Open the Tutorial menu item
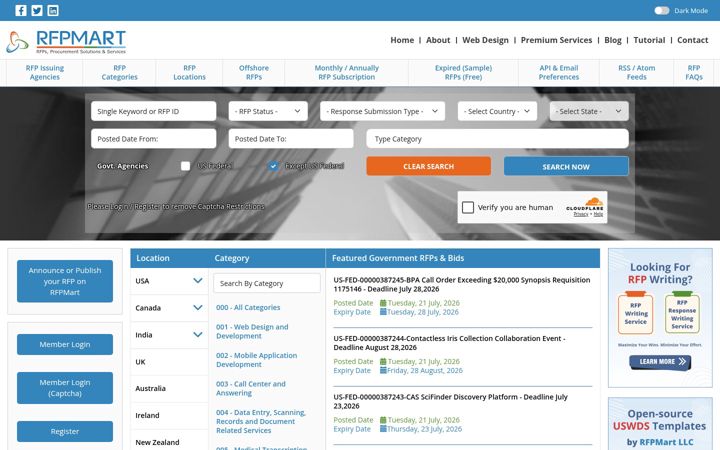Image resolution: width=720 pixels, height=450 pixels. coord(649,40)
